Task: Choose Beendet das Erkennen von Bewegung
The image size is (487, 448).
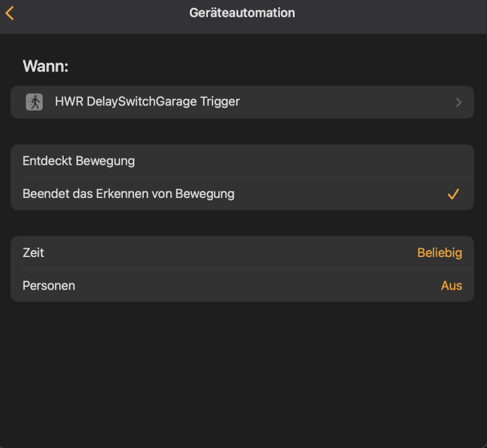Action: pyautogui.click(x=128, y=194)
